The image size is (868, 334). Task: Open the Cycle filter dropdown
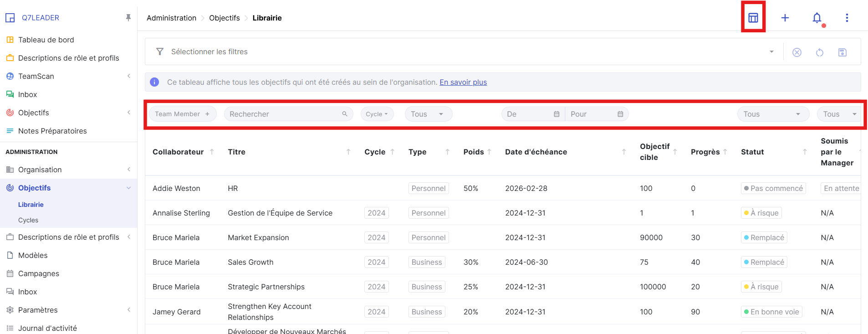coord(377,114)
